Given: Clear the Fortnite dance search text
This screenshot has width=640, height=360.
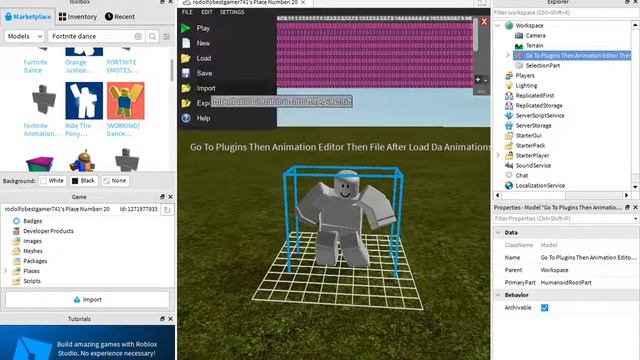Looking at the screenshot, I should (x=138, y=36).
